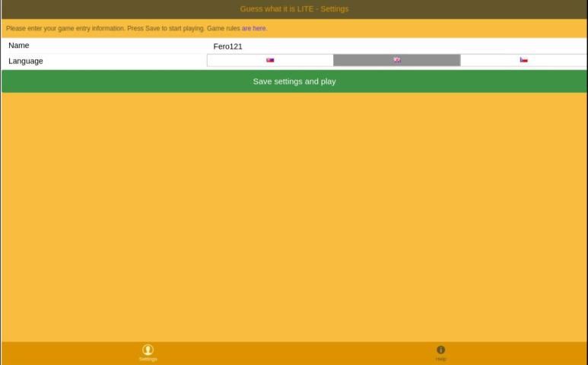Open the game rules 'are here' link
The image size is (588, 365).
coord(254,28)
